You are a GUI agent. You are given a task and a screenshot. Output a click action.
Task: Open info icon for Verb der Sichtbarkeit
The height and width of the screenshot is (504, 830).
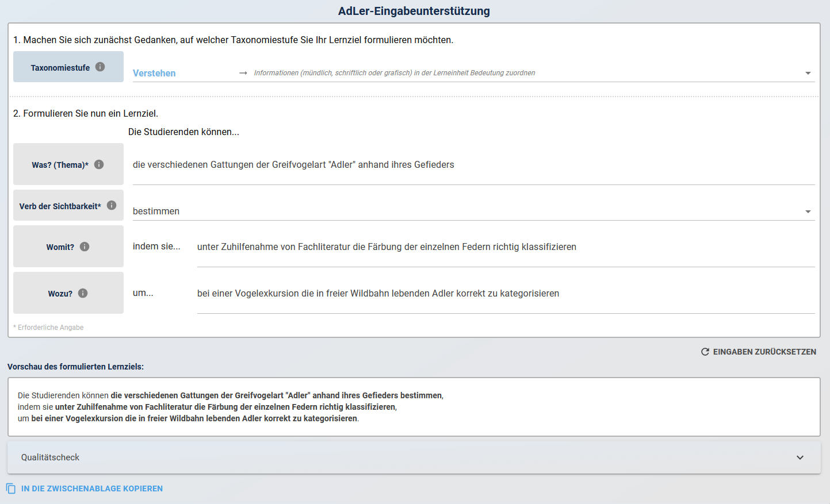tap(112, 205)
